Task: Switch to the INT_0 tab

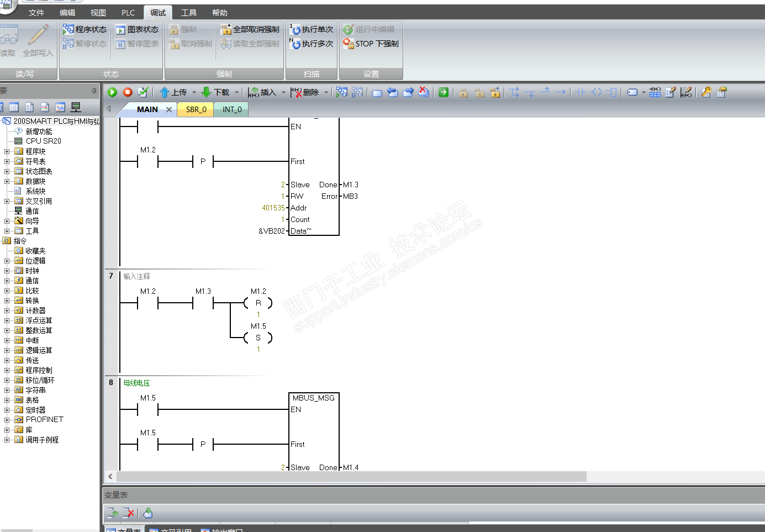Action: click(x=232, y=109)
